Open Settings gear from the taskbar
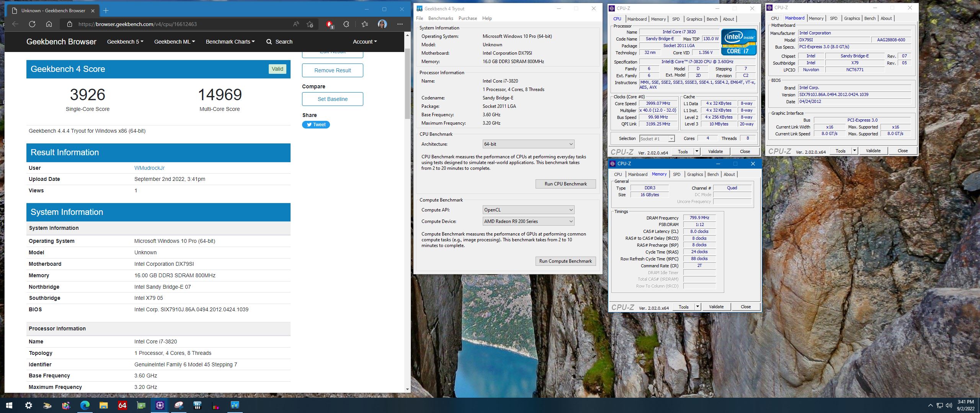Viewport: 980px width, 413px height. (x=28, y=405)
